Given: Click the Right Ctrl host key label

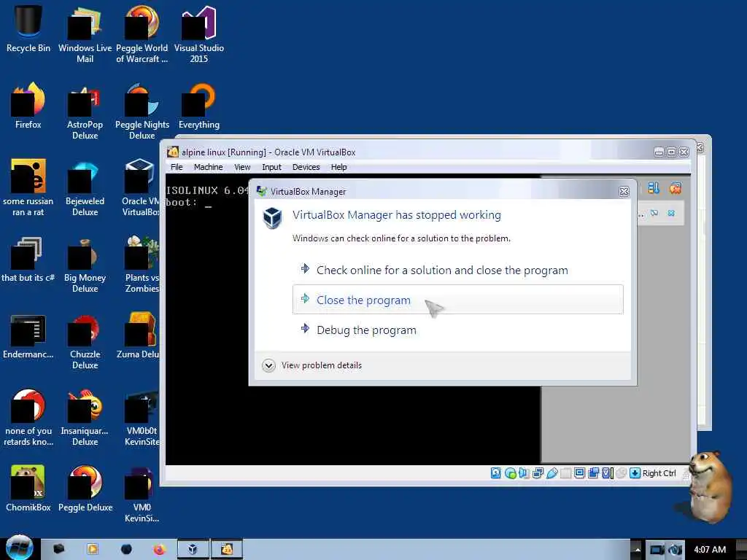Looking at the screenshot, I should coord(659,472).
